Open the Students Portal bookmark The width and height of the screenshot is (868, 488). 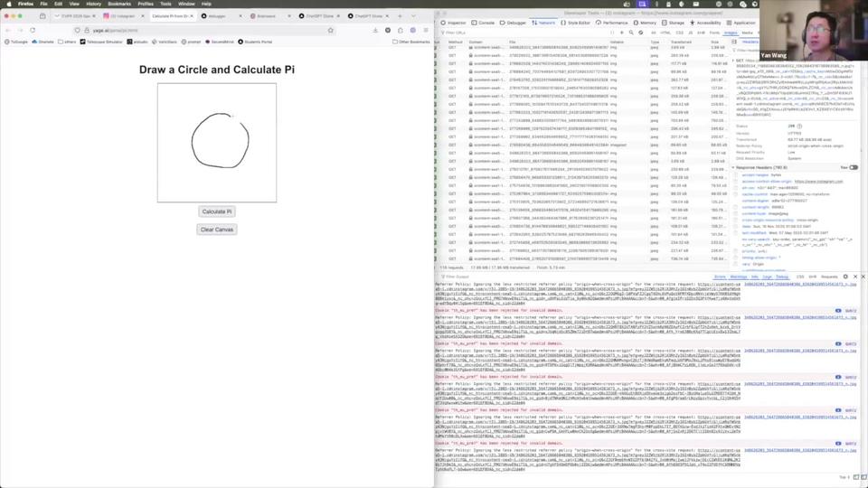255,42
